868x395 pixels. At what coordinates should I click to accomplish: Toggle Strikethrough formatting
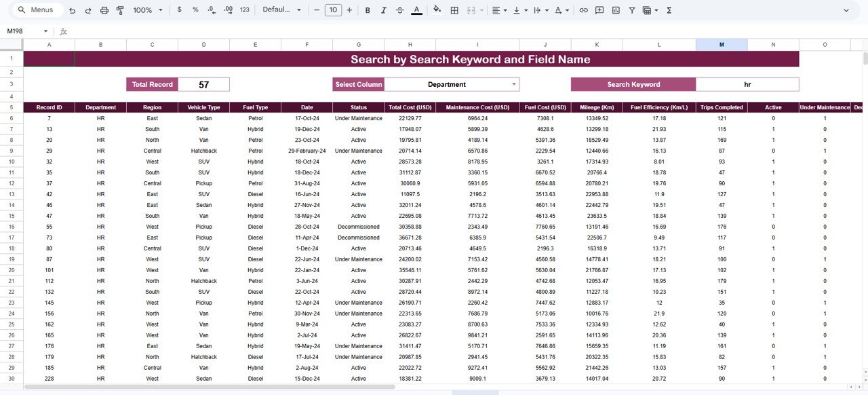click(399, 10)
